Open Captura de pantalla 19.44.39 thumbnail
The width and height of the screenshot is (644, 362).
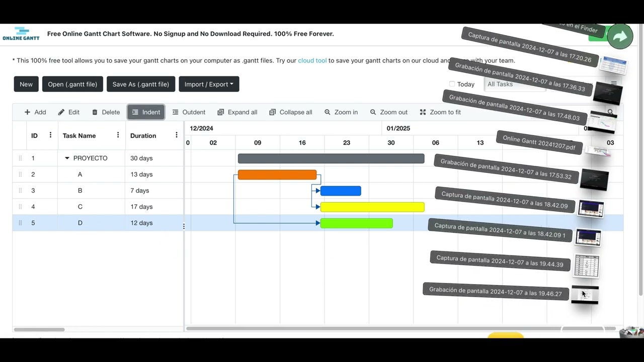point(587,266)
